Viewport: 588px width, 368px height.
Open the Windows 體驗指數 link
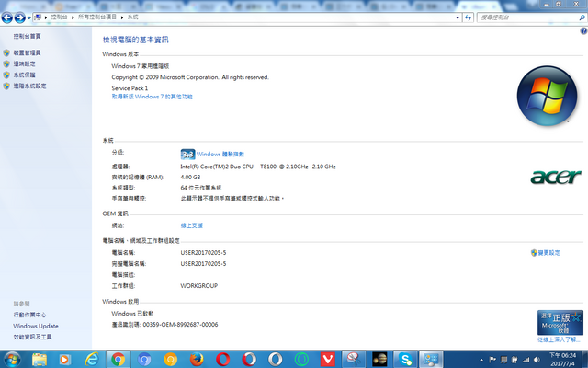220,154
